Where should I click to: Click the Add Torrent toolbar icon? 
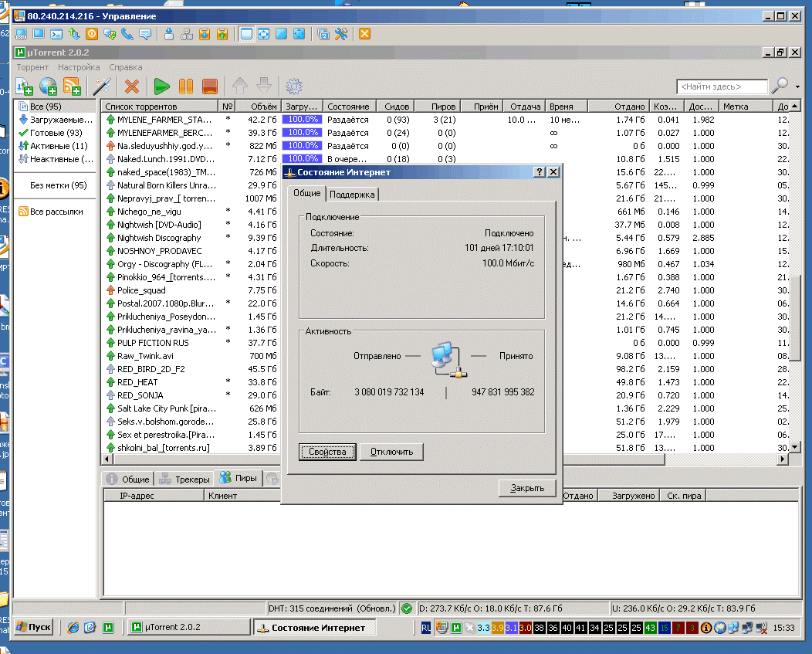point(25,86)
